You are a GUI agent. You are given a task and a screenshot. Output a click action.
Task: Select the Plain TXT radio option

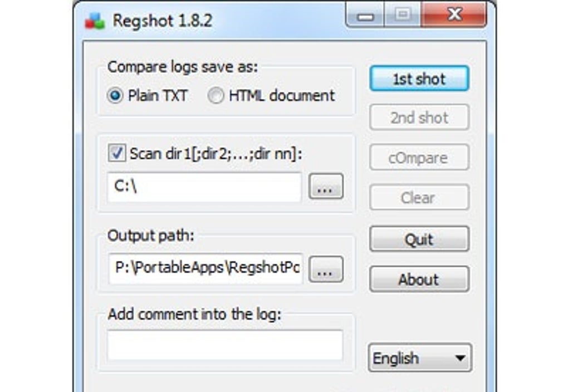pyautogui.click(x=115, y=96)
